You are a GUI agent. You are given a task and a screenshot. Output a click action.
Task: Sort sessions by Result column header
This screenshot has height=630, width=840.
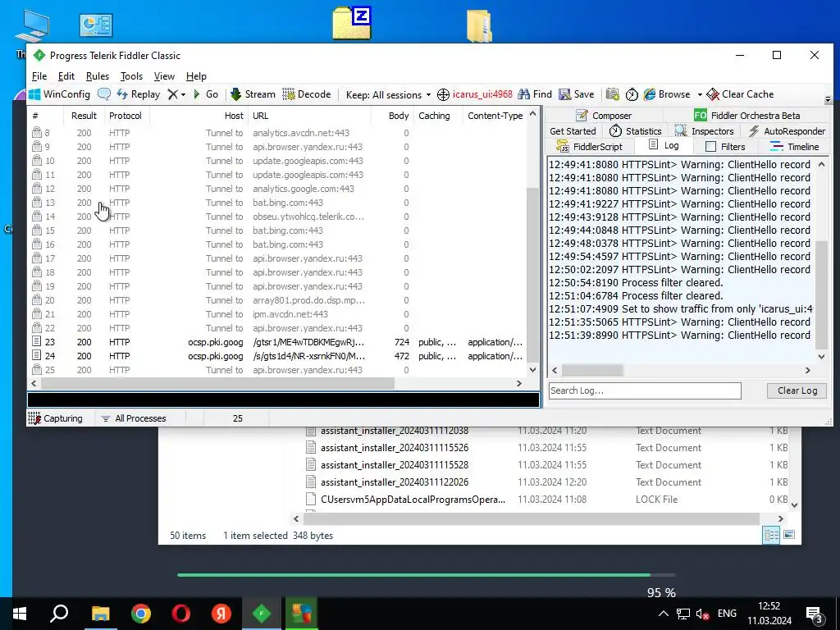[x=84, y=116]
